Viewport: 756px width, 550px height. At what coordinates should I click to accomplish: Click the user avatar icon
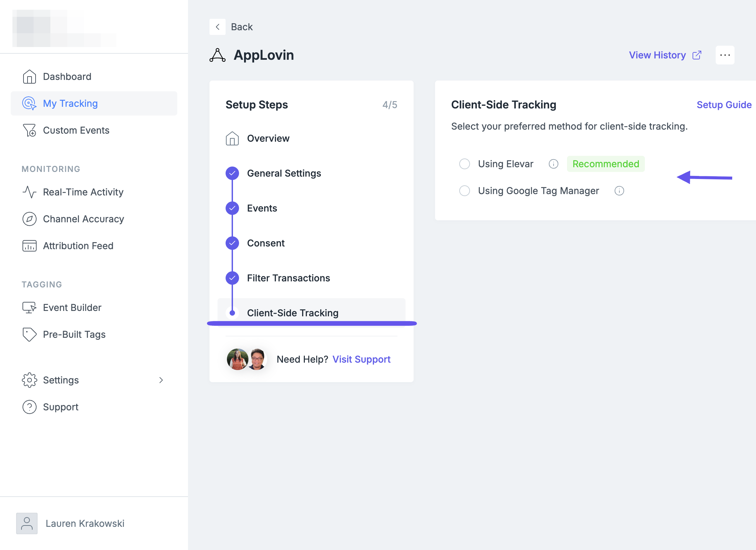pyautogui.click(x=27, y=523)
